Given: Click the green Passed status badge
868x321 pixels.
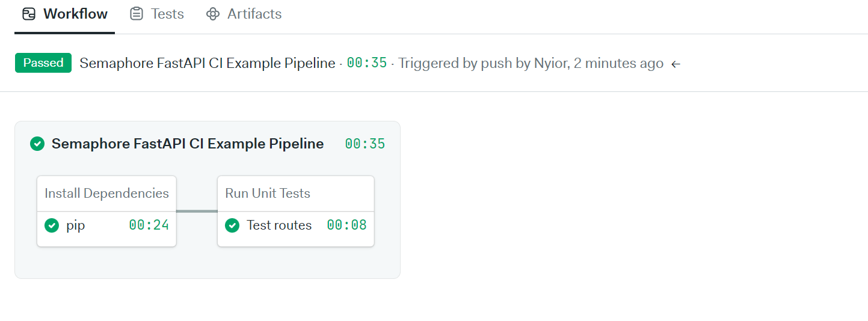Looking at the screenshot, I should tap(43, 63).
